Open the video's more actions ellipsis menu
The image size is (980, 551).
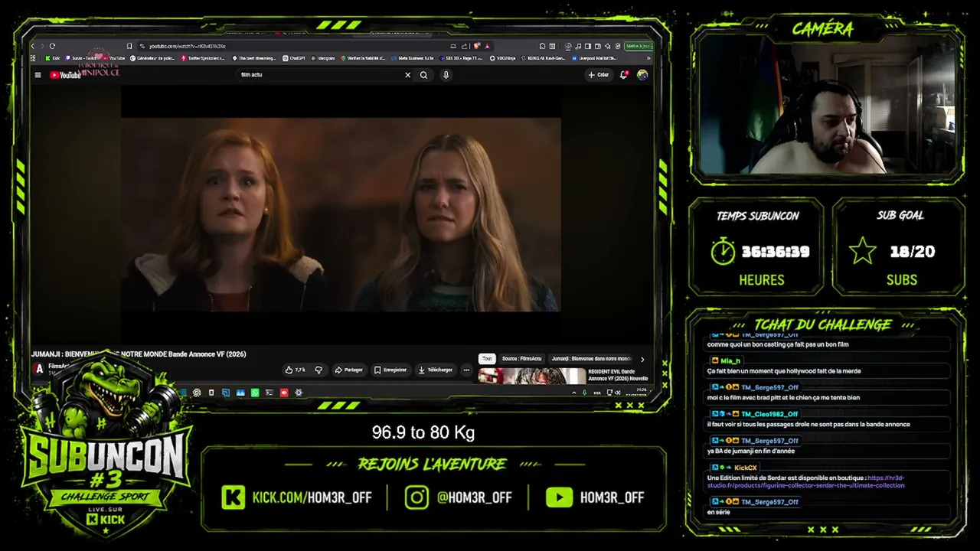click(466, 370)
